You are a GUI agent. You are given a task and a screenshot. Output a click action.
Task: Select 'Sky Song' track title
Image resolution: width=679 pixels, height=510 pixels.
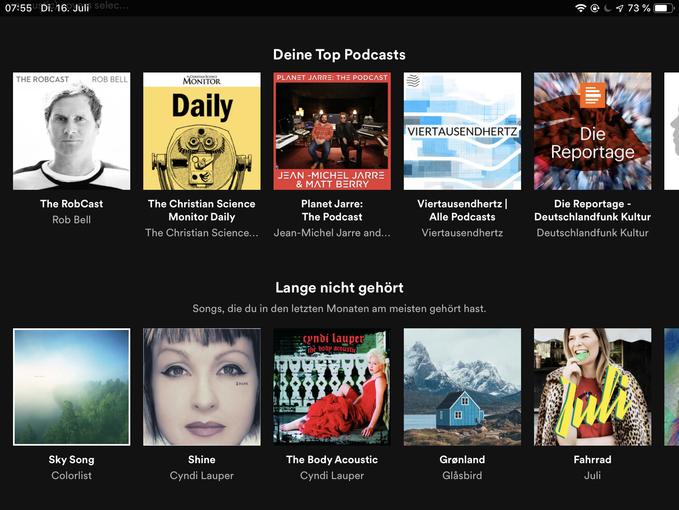point(71,460)
